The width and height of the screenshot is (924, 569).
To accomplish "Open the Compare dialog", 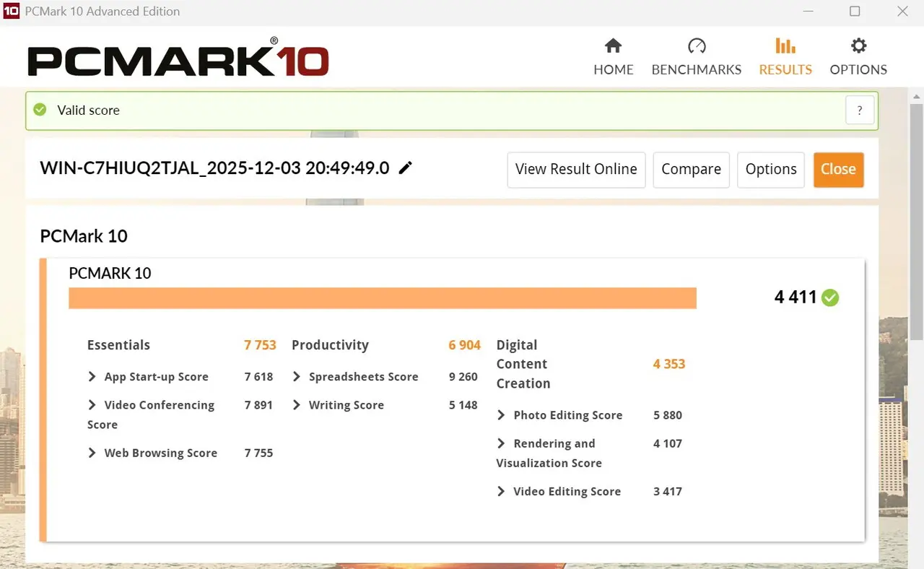I will (x=691, y=170).
